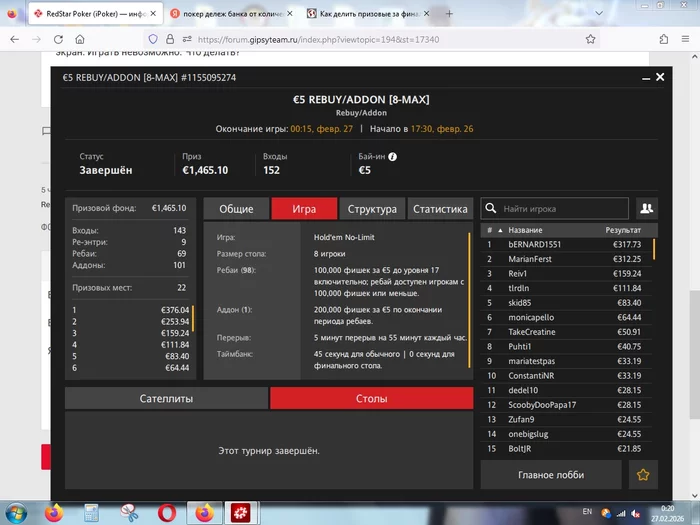Image resolution: width=700 pixels, height=525 pixels.
Task: Click Firefox reload page icon
Action: (x=58, y=39)
